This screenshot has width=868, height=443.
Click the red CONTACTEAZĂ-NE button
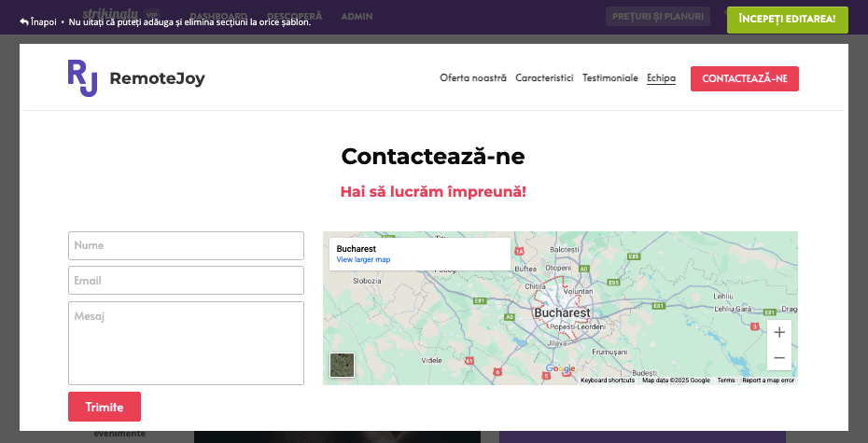[x=745, y=78]
